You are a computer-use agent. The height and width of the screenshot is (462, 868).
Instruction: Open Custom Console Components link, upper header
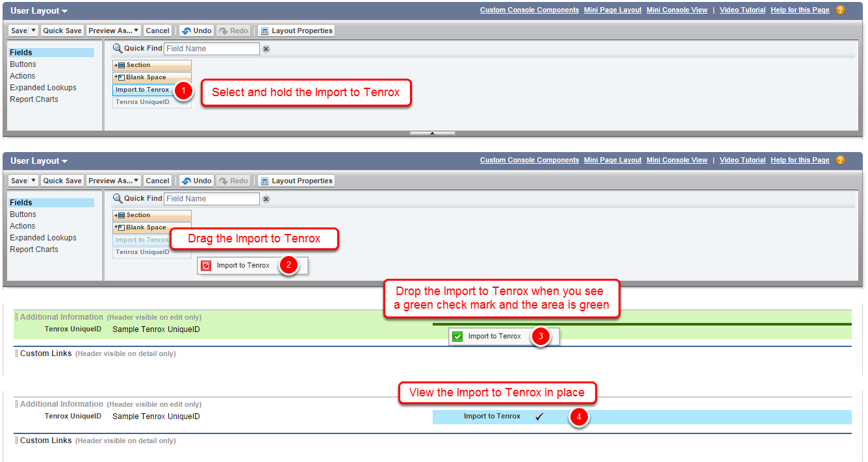(x=530, y=10)
